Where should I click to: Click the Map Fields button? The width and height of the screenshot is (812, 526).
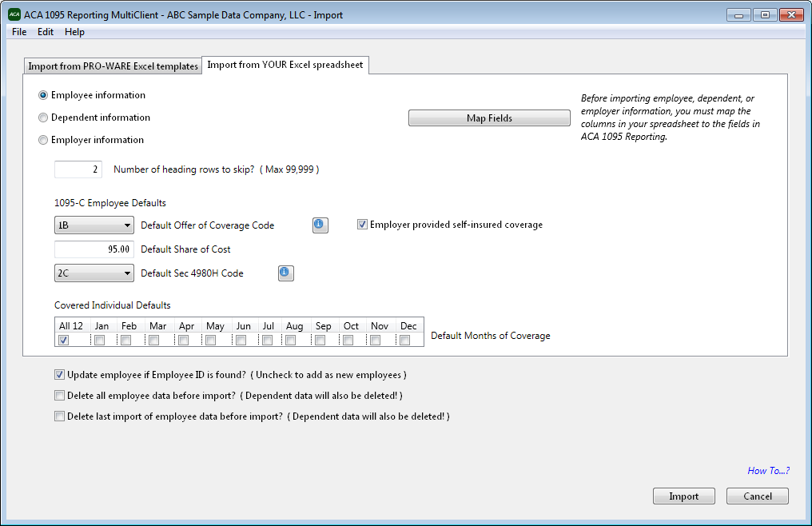489,118
